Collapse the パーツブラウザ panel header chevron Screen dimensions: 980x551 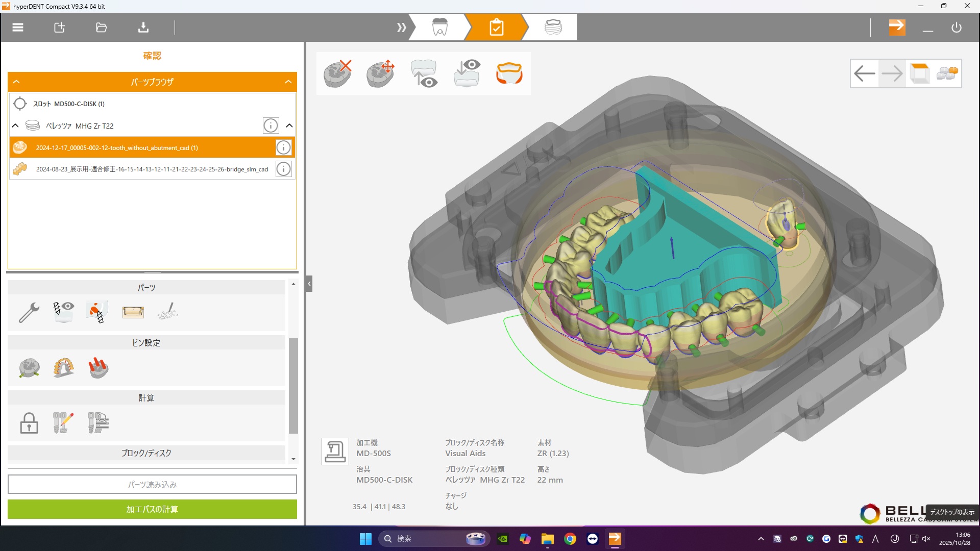point(288,82)
